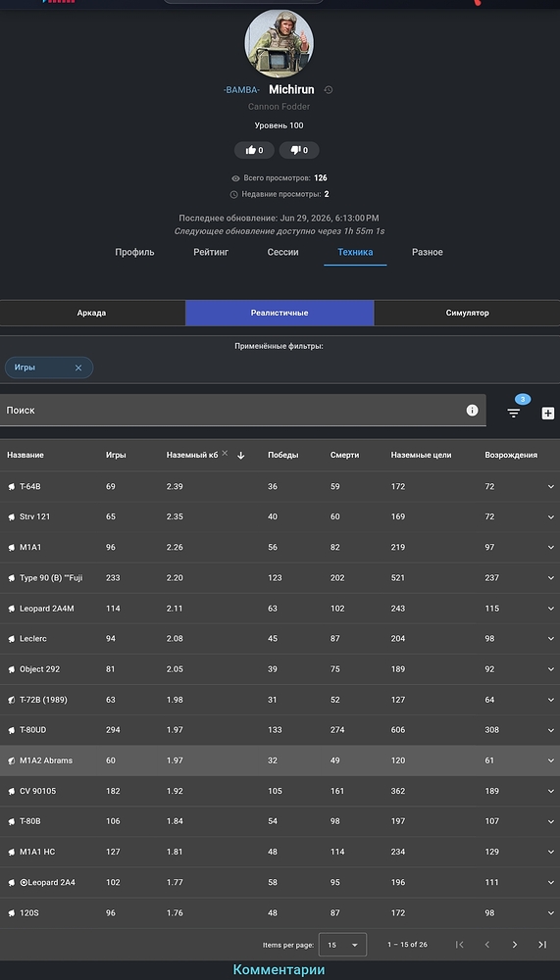Jump to last page of table
Screen dimensions: 560x980
[x=541, y=945]
